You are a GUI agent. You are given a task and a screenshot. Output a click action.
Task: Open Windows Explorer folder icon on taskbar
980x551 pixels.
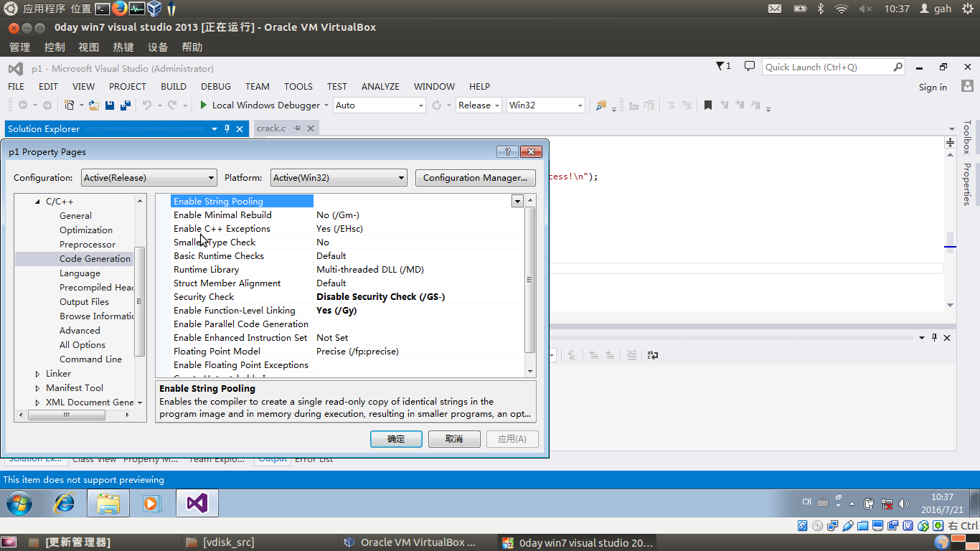[108, 504]
